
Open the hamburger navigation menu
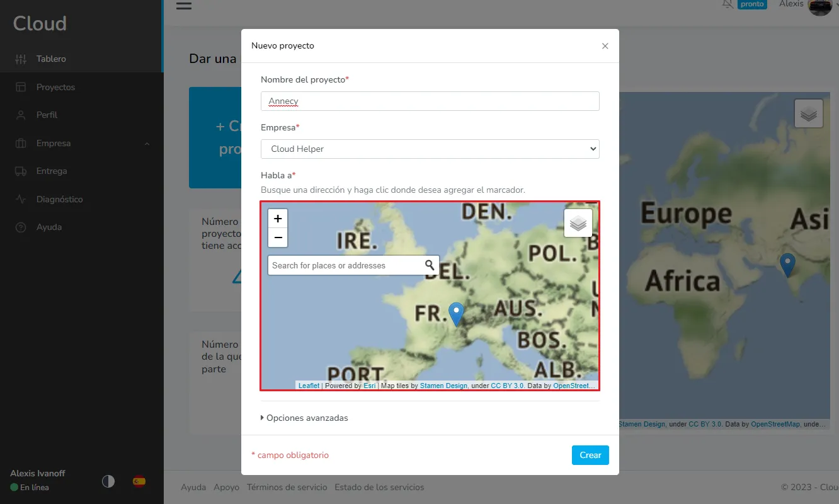pyautogui.click(x=183, y=6)
